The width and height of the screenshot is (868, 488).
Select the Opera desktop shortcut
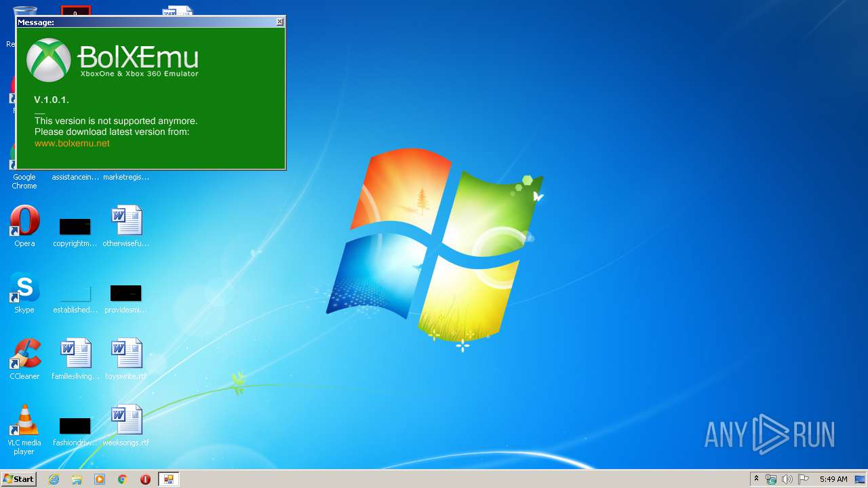24,226
